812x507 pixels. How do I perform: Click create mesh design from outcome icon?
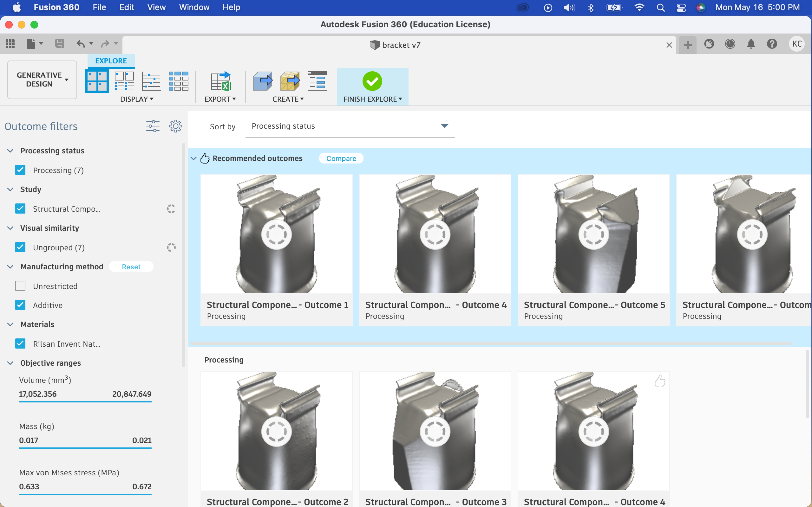[x=290, y=81]
